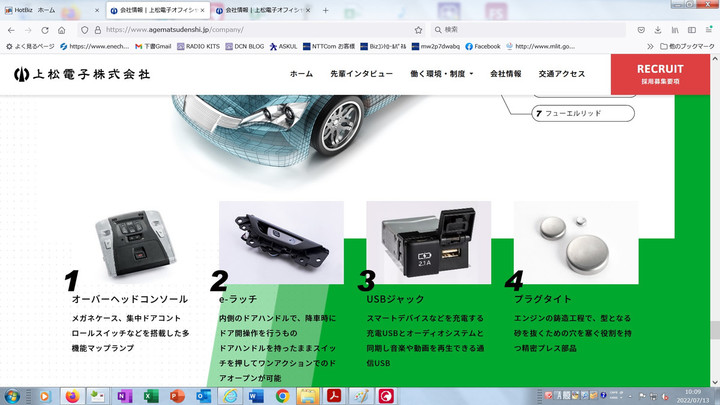
Task: Open File Explorer folder in taskbar
Action: click(x=308, y=396)
